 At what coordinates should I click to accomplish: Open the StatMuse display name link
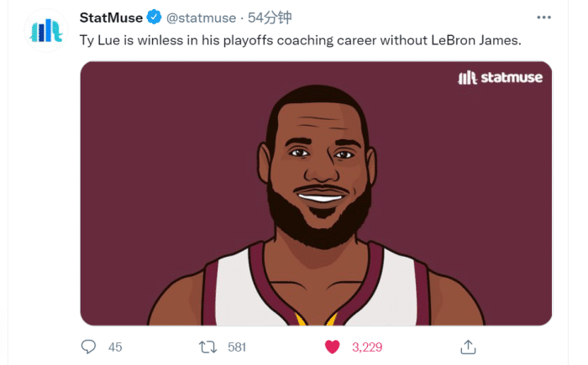(109, 17)
